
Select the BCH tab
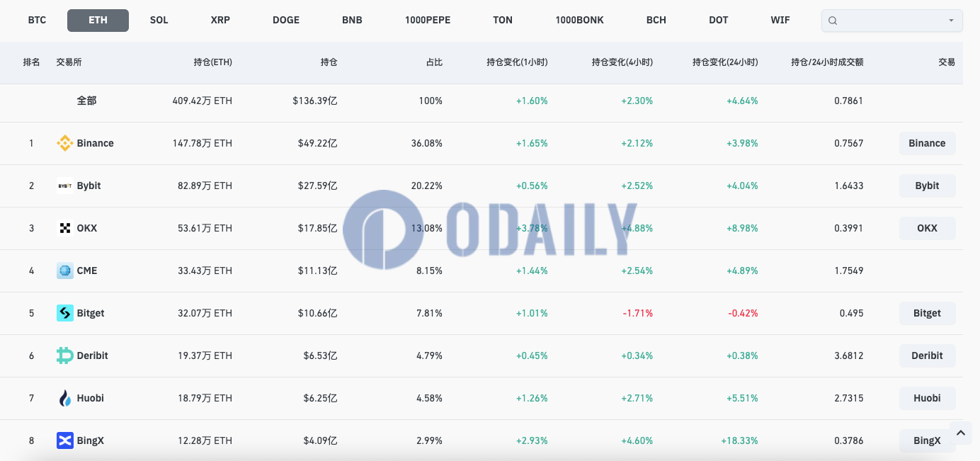pos(656,21)
